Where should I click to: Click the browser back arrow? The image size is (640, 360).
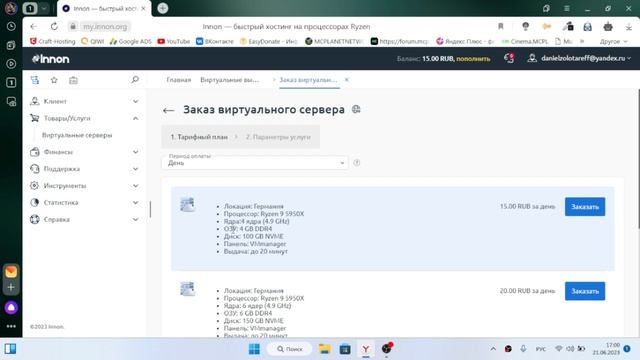coord(34,27)
